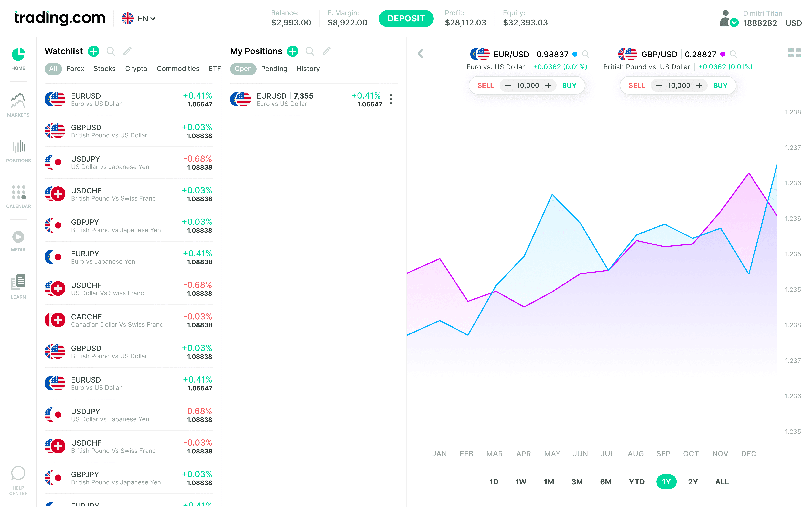Open EURUSD position three-dot menu
The height and width of the screenshot is (507, 812).
click(x=391, y=99)
